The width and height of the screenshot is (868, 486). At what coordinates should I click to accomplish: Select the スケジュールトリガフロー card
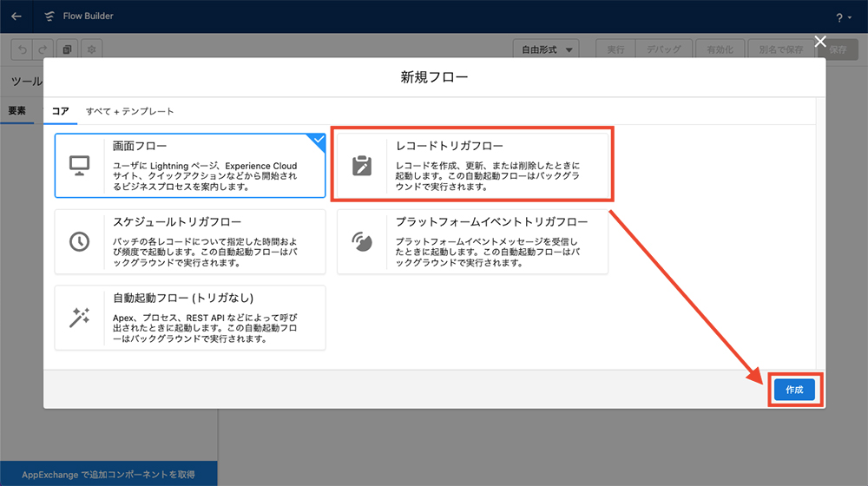[x=190, y=241]
